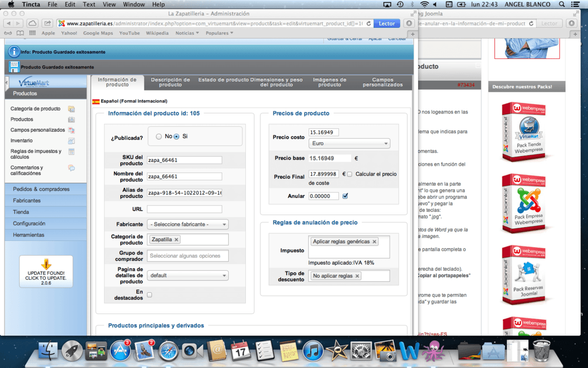This screenshot has height=368, width=588.
Task: Open the Campos personalizados tab
Action: coord(383,82)
